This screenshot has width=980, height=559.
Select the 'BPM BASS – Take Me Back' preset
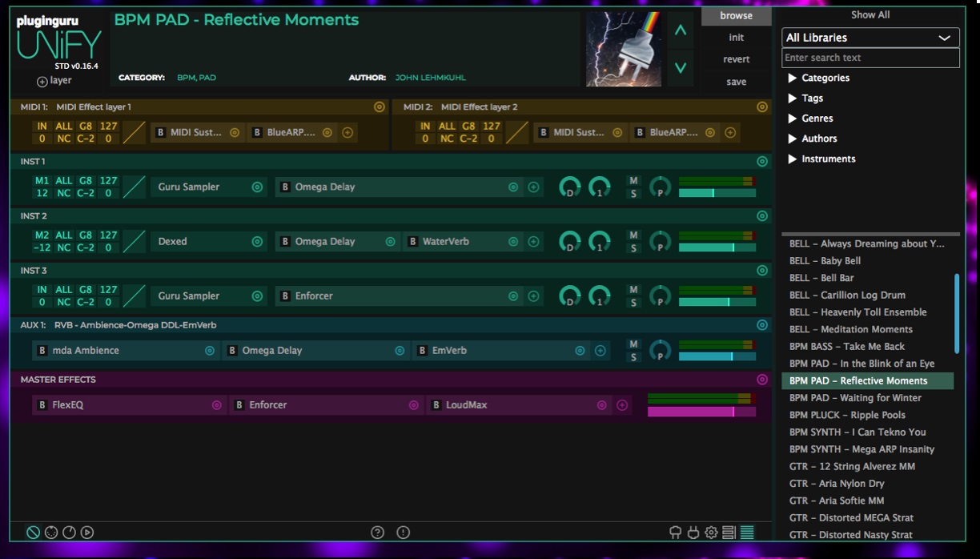pos(867,347)
